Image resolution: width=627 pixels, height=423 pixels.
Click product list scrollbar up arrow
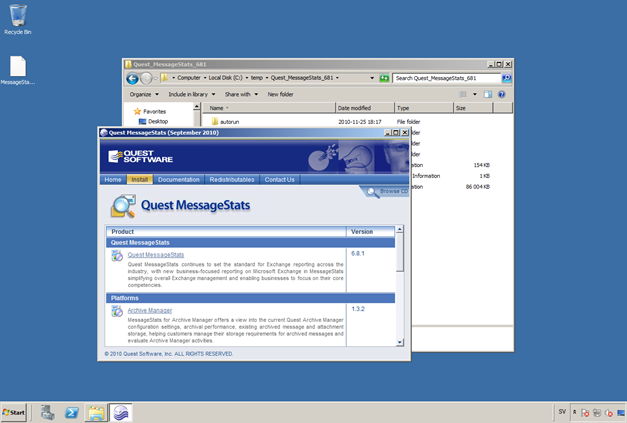[x=399, y=229]
